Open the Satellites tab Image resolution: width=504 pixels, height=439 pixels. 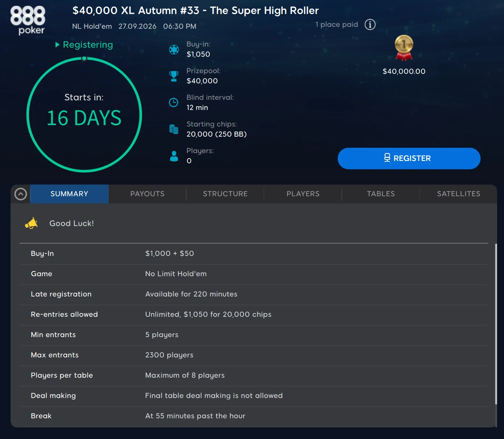pos(459,194)
